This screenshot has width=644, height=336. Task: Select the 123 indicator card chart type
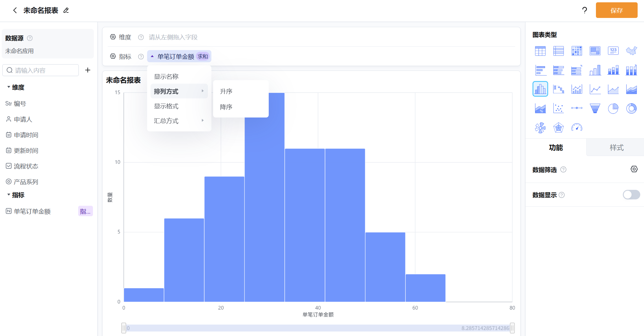613,51
